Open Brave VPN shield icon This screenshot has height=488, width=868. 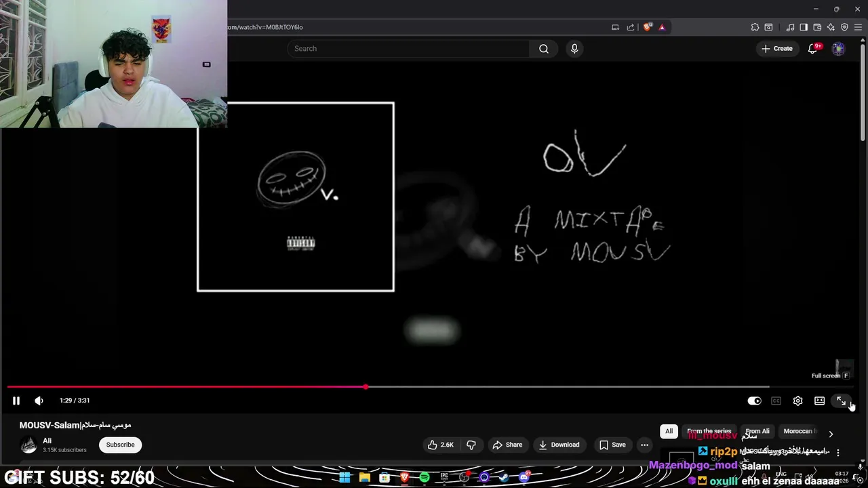pos(844,27)
